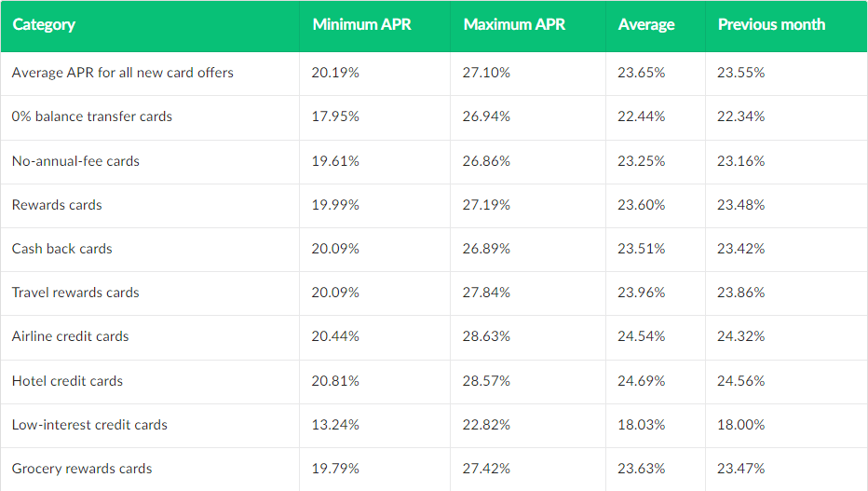This screenshot has width=868, height=491.
Task: Click the Previous month column header
Action: [x=771, y=24]
